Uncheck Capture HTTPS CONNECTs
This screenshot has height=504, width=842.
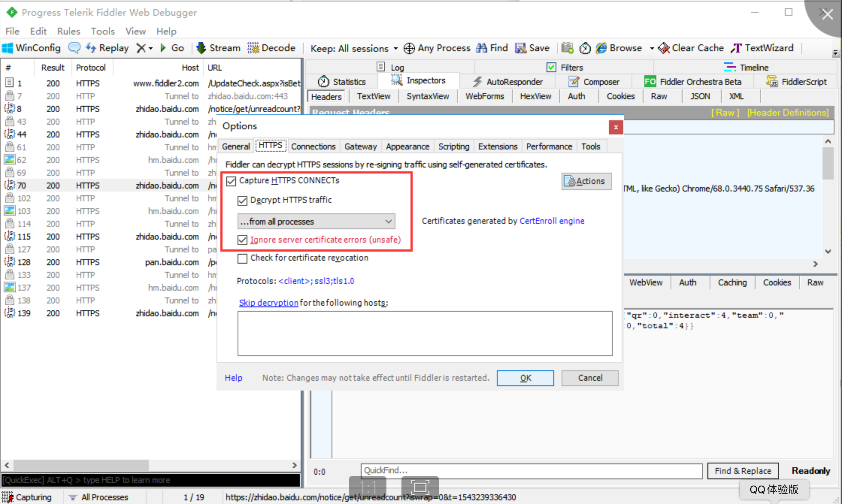pos(231,181)
